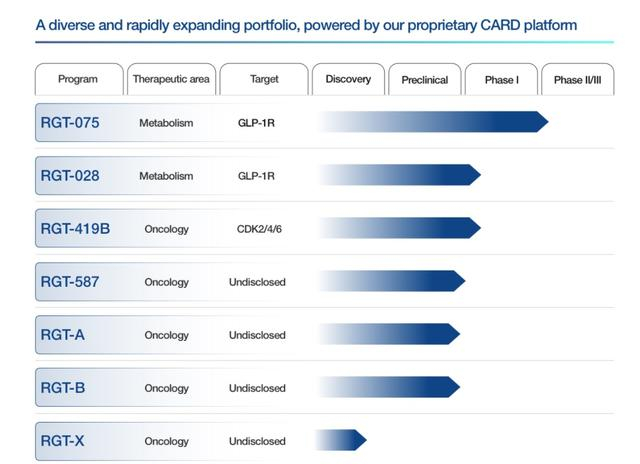Select the Therapeutic area column tab
Viewport: 640px width, 464px height.
click(x=171, y=79)
